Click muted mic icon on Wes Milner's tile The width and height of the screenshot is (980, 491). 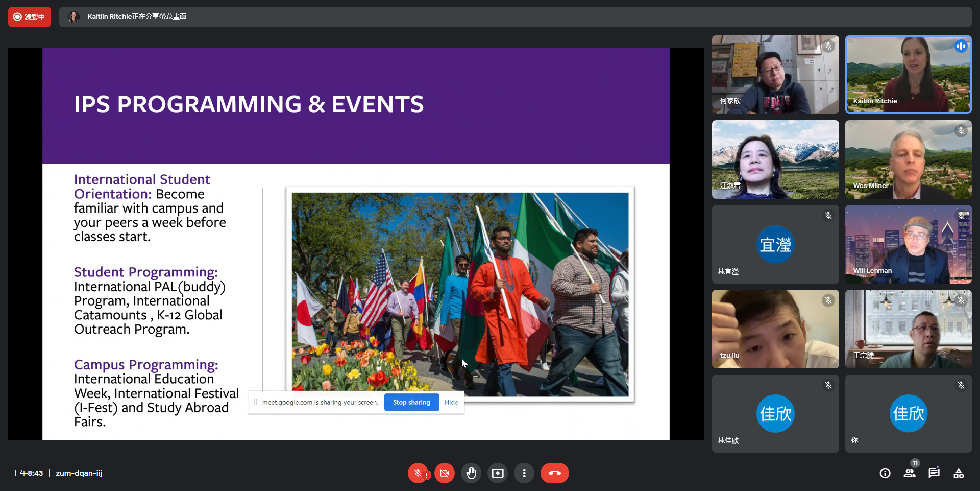coord(961,131)
